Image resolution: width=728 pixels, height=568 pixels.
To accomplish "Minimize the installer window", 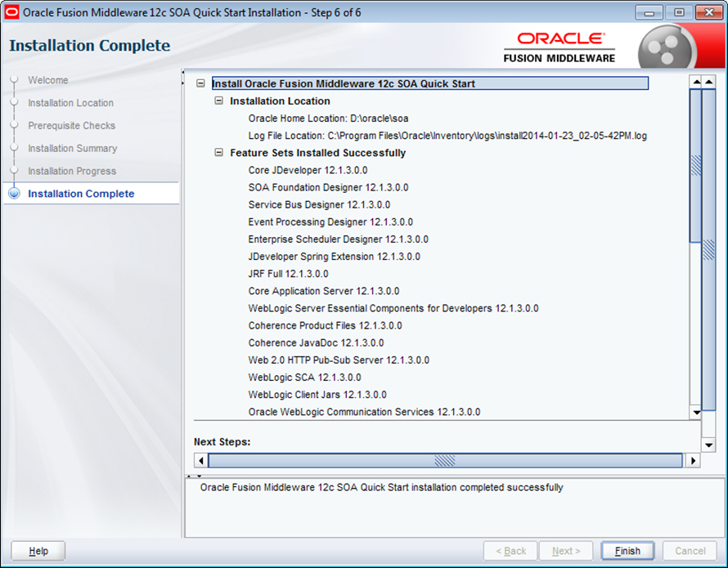I will (649, 12).
